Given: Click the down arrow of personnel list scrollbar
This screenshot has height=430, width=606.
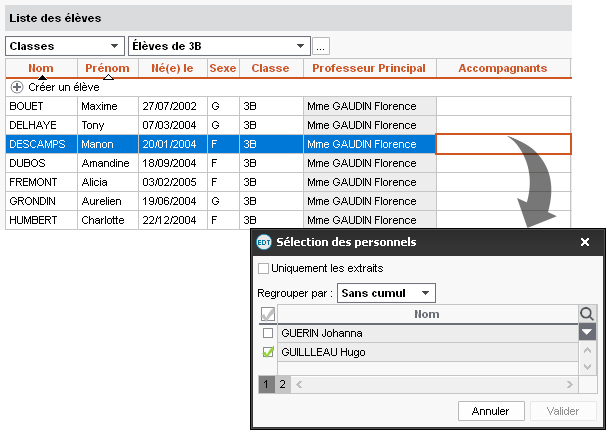Looking at the screenshot, I should [587, 367].
